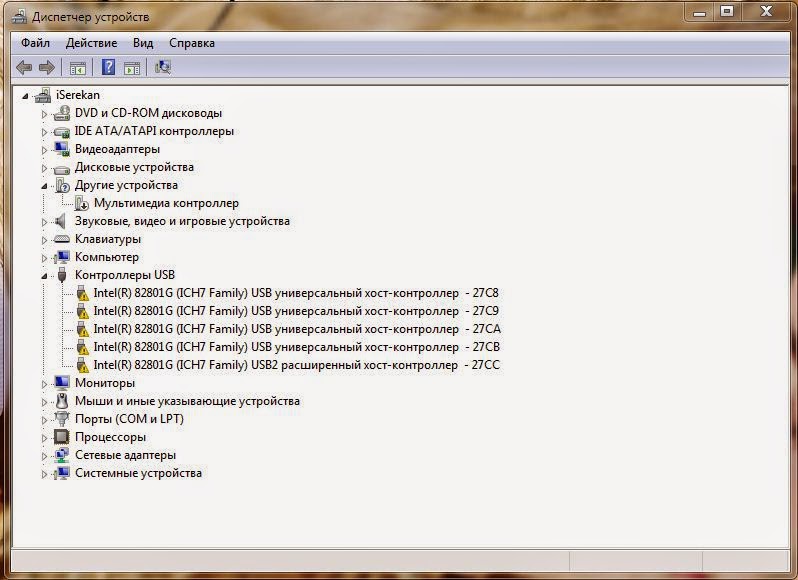Expand the Системные устройства arrow
Screen dimensions: 798x580
coord(44,474)
